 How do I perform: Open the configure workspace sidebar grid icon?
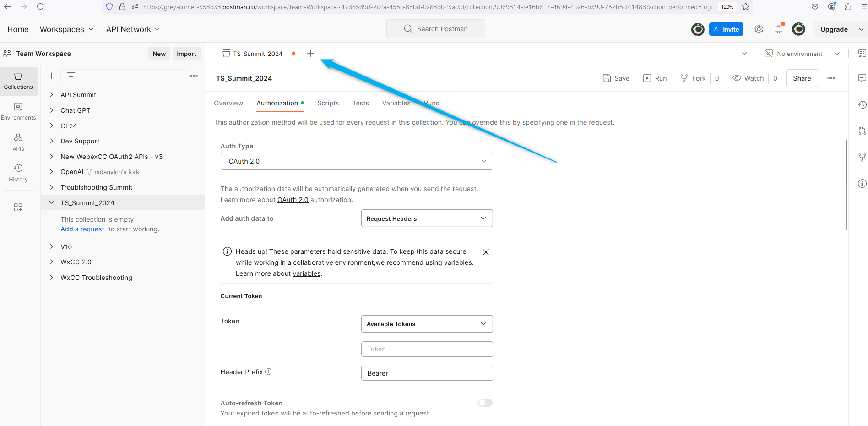tap(18, 208)
